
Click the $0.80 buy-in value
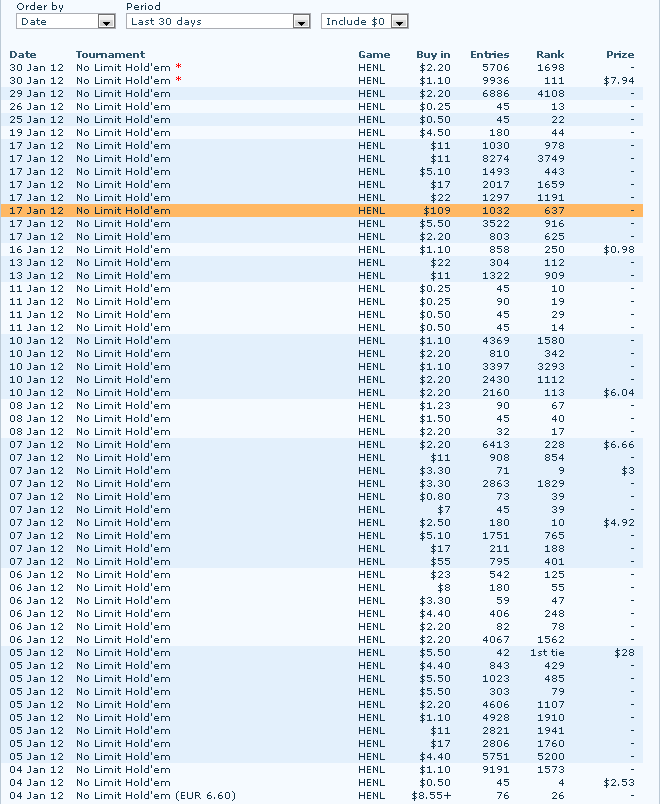(x=435, y=496)
